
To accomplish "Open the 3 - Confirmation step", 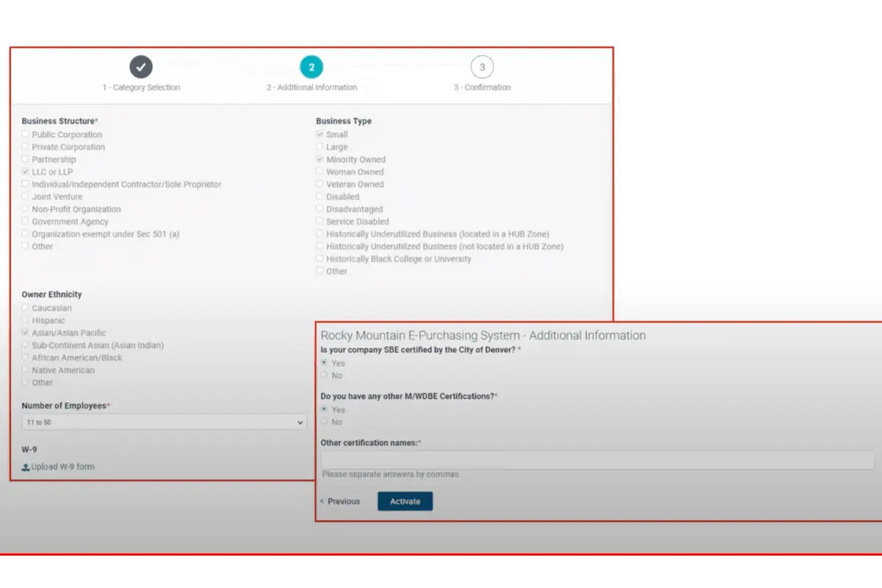I will click(482, 87).
